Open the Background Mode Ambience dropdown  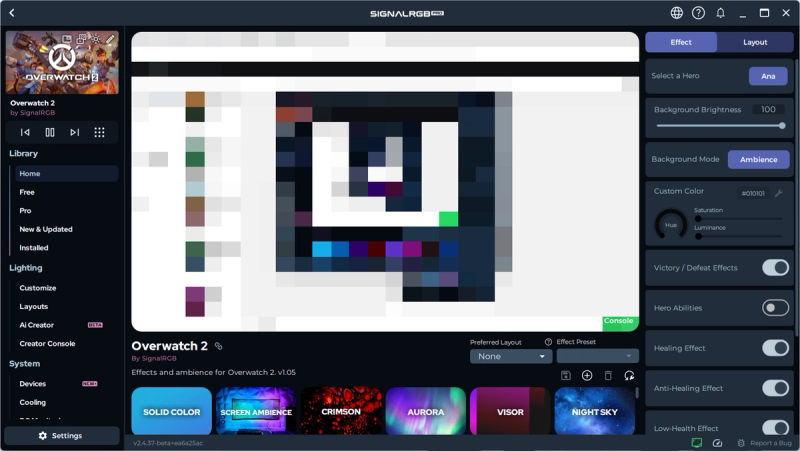[758, 160]
